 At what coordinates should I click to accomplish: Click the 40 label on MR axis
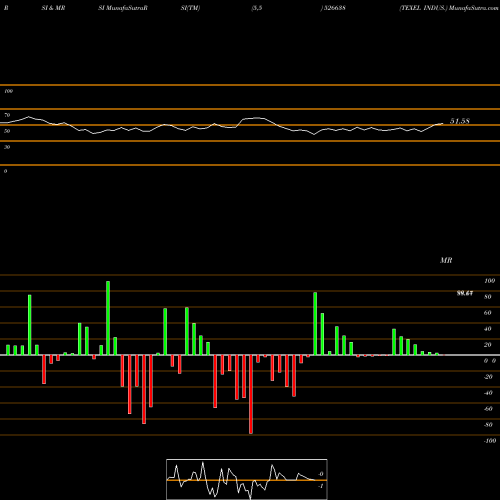(x=488, y=329)
